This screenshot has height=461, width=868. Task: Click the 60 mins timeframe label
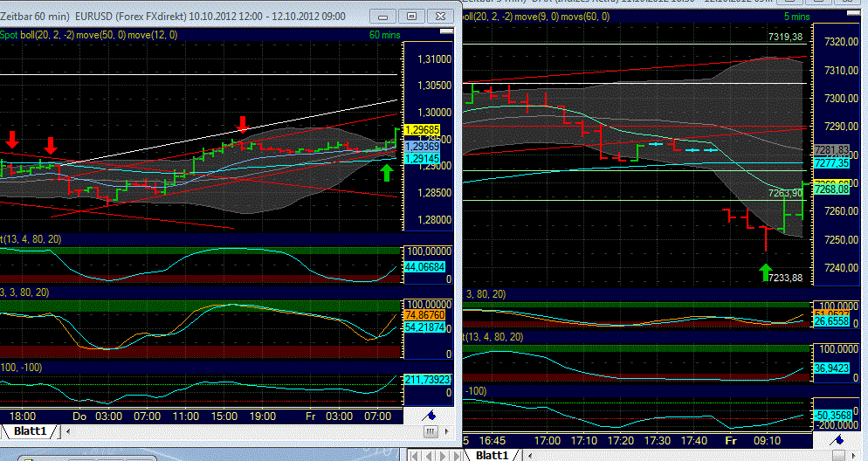pyautogui.click(x=385, y=35)
